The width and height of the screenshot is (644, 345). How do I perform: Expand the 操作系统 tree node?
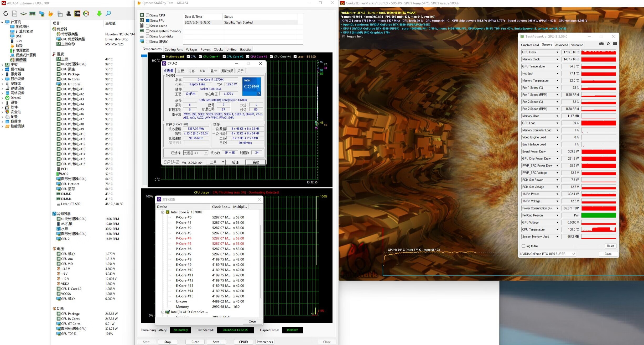pyautogui.click(x=2, y=69)
